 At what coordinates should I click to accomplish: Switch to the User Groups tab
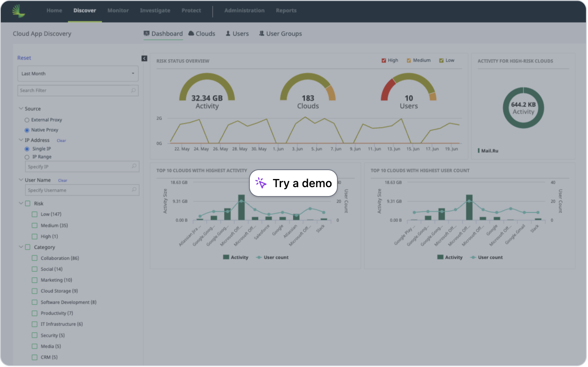pyautogui.click(x=284, y=34)
